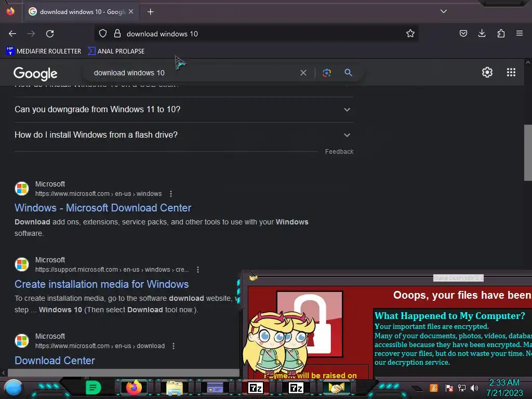This screenshot has height=399, width=532.
Task: Open the Google apps grid
Action: coord(511,72)
